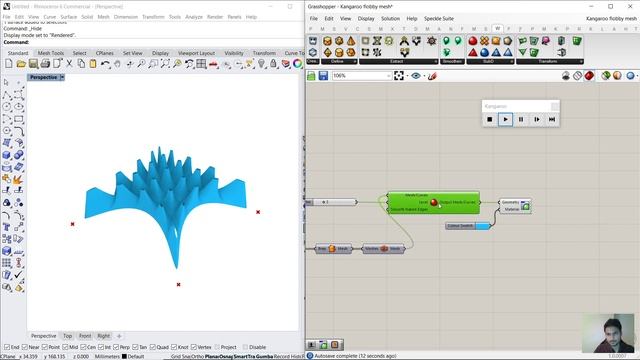Switch to the Top viewport tab
This screenshot has height=360, width=640.
point(67,336)
